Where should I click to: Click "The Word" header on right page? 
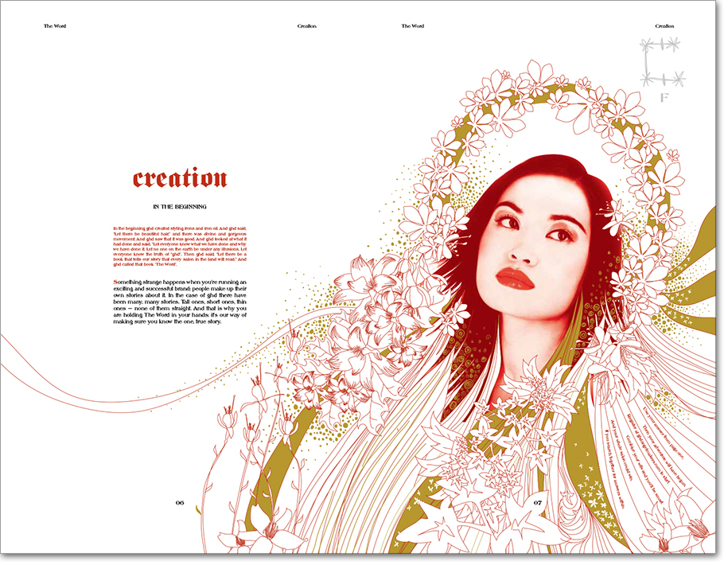[x=413, y=26]
